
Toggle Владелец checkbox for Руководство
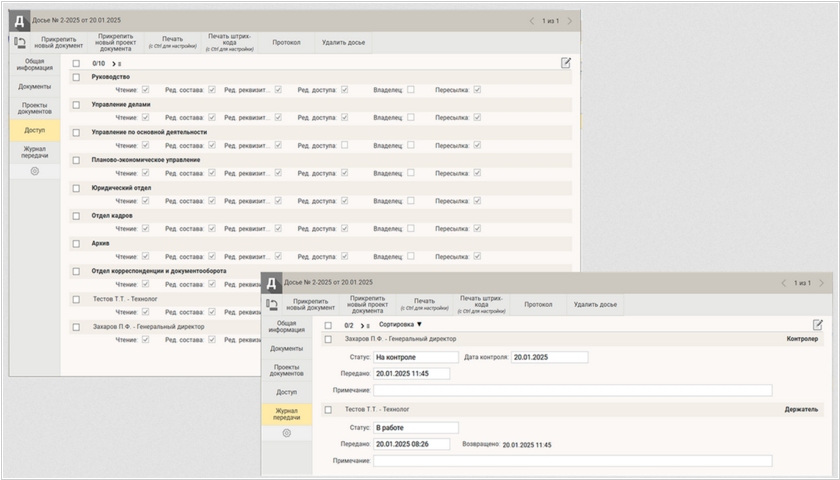pos(410,90)
